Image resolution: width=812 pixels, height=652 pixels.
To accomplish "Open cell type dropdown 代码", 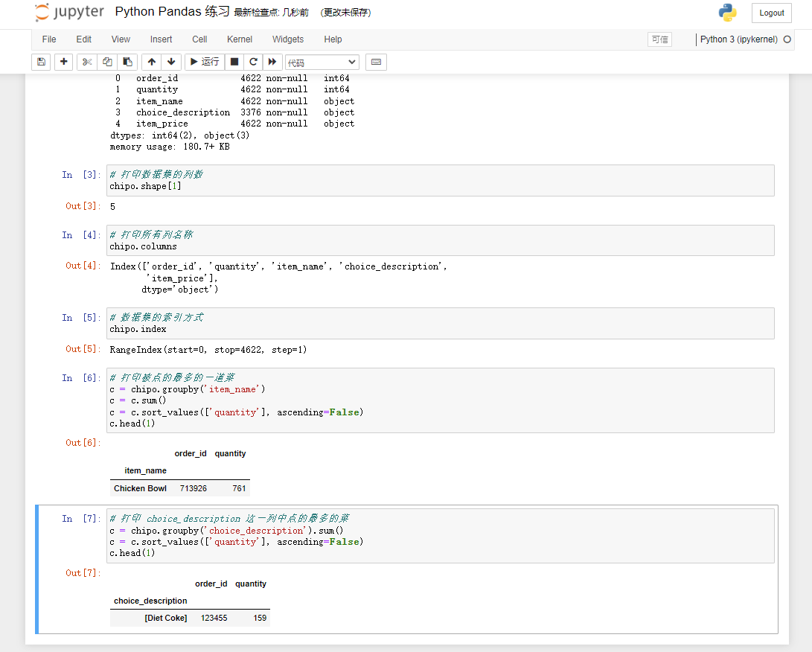I will [322, 63].
